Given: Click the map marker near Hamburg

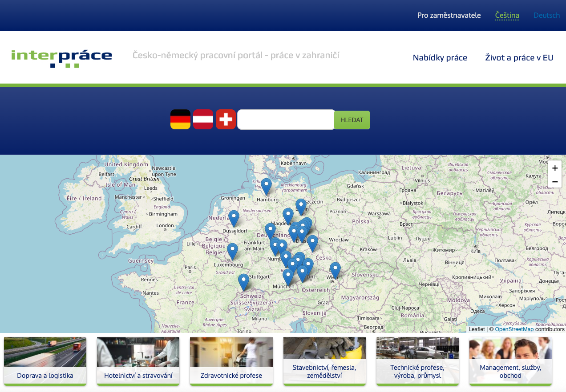Looking at the screenshot, I should coord(266,186).
